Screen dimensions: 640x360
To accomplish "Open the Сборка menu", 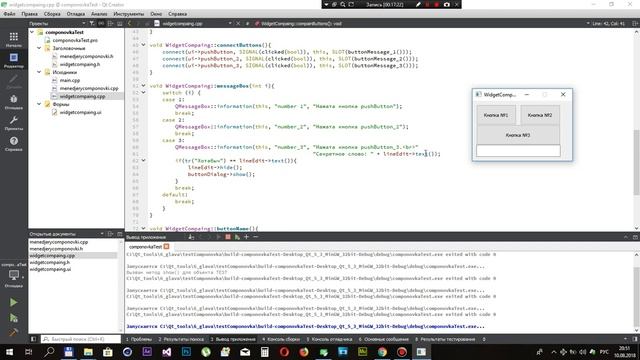I will [52, 14].
